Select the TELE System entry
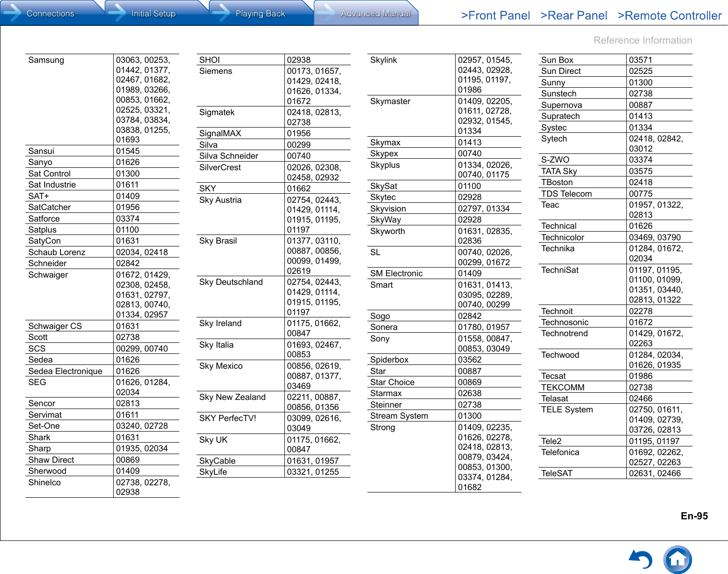This screenshot has height=574, width=728. click(x=567, y=410)
